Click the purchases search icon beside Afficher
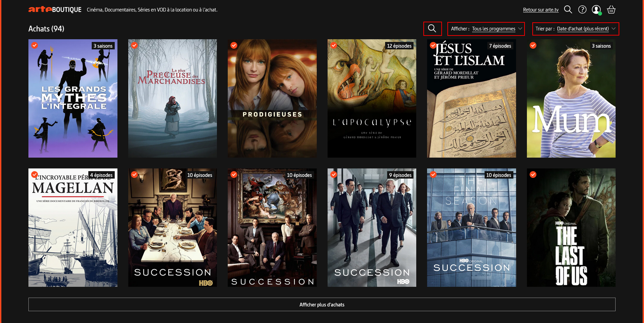 pyautogui.click(x=432, y=28)
